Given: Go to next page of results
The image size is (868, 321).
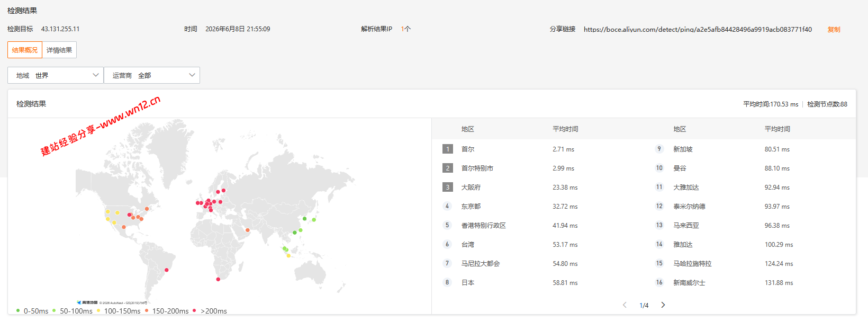Looking at the screenshot, I should tap(663, 305).
